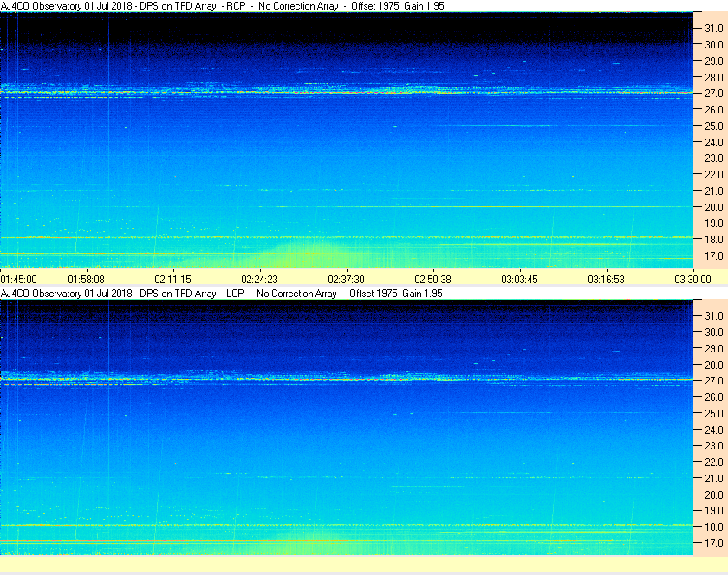Click the 02:37:30 time axis label

[347, 280]
